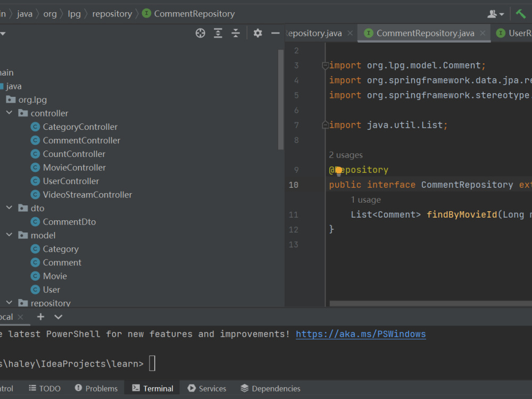This screenshot has height=399, width=532.
Task: Click the Comment model class icon
Action: tap(35, 263)
